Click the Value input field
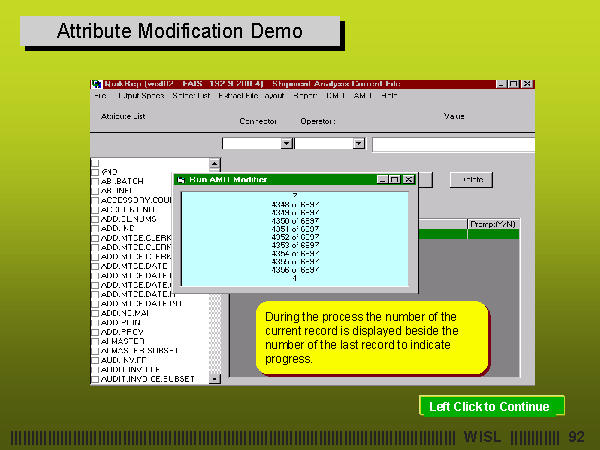Image resolution: width=600 pixels, height=450 pixels. (x=453, y=144)
